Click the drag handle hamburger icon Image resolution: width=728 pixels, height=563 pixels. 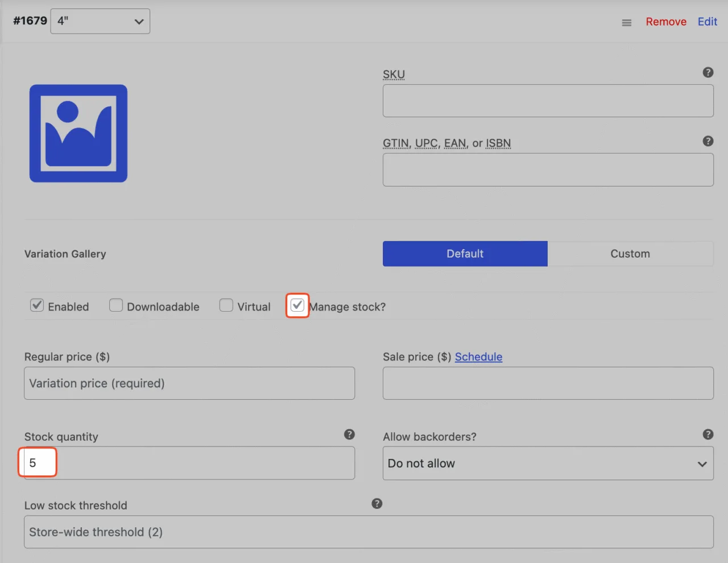(x=627, y=23)
